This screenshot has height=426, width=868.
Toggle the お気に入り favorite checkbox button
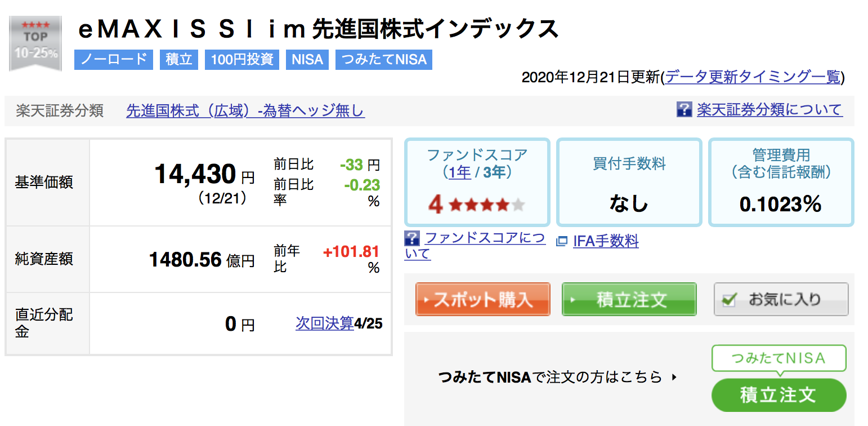pyautogui.click(x=781, y=299)
